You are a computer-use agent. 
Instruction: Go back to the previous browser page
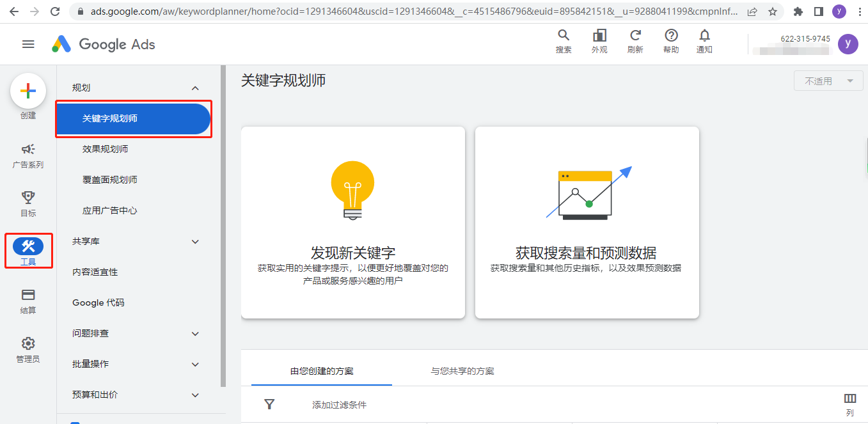tap(14, 12)
